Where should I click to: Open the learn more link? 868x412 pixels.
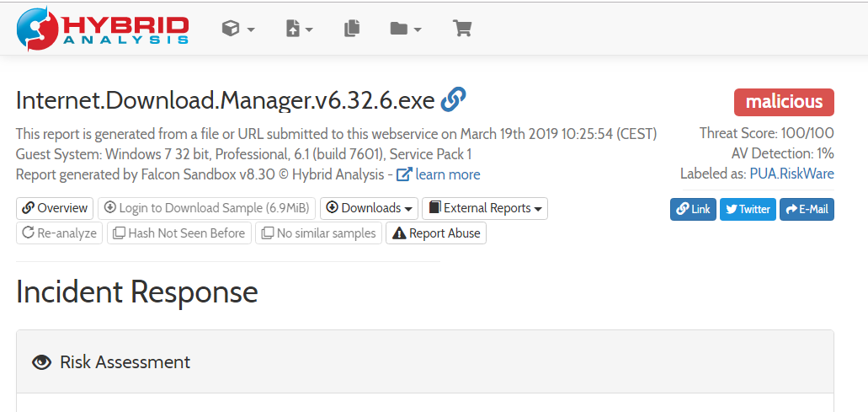pyautogui.click(x=439, y=174)
